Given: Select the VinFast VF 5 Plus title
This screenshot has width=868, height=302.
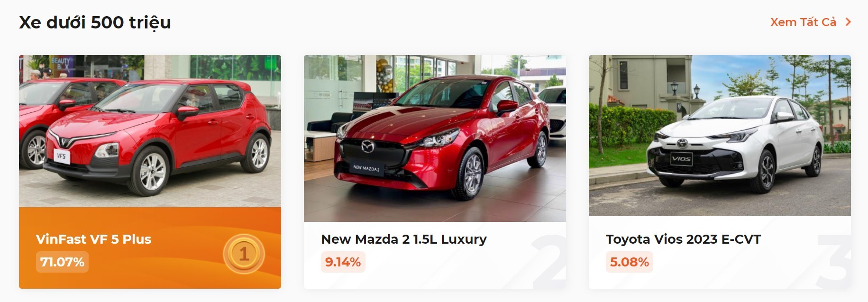Looking at the screenshot, I should [93, 239].
